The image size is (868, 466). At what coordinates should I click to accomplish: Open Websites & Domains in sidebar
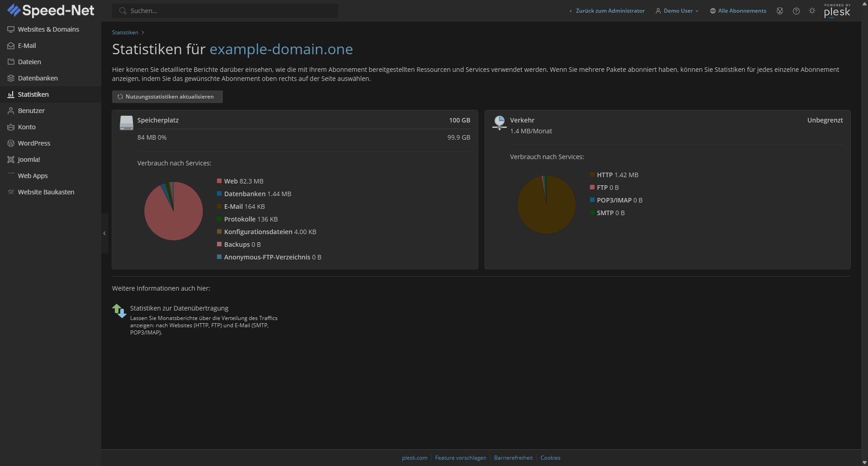(x=51, y=29)
